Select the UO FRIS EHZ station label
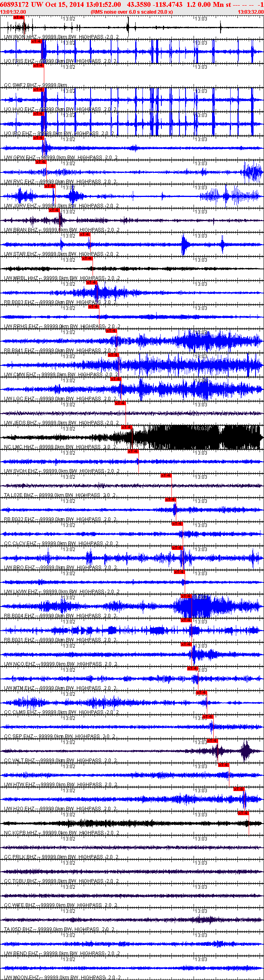The width and height of the screenshot is (264, 980). pos(19,61)
